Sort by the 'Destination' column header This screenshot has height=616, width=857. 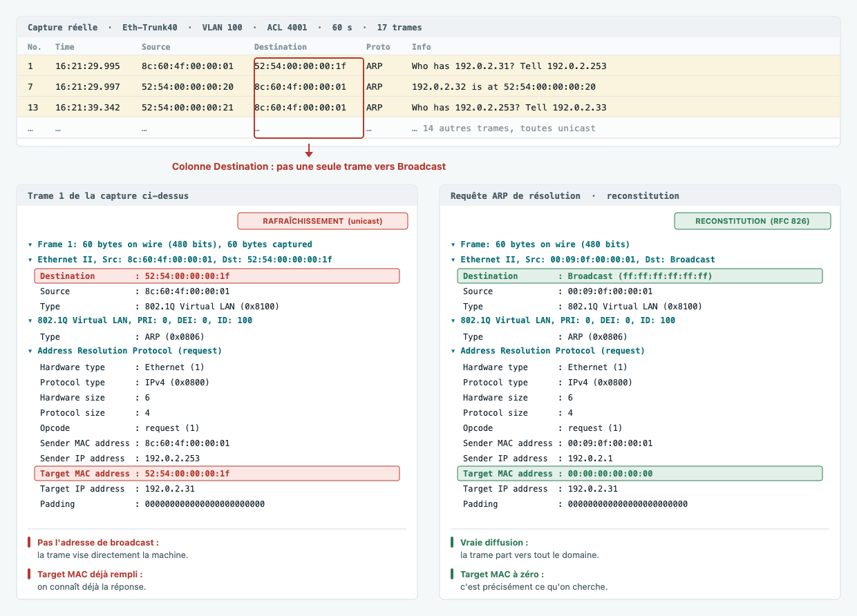coord(281,47)
